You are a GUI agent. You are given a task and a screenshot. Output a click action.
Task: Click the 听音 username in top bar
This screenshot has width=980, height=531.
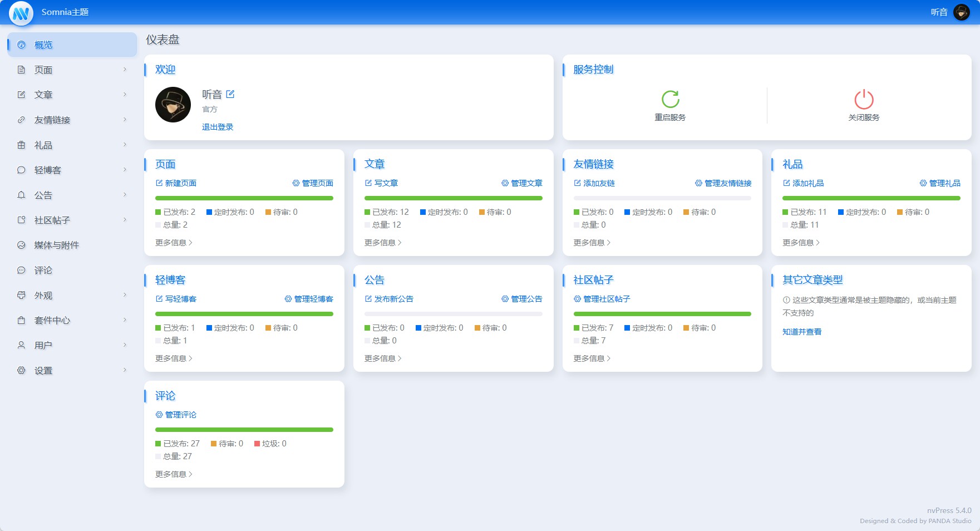939,12
